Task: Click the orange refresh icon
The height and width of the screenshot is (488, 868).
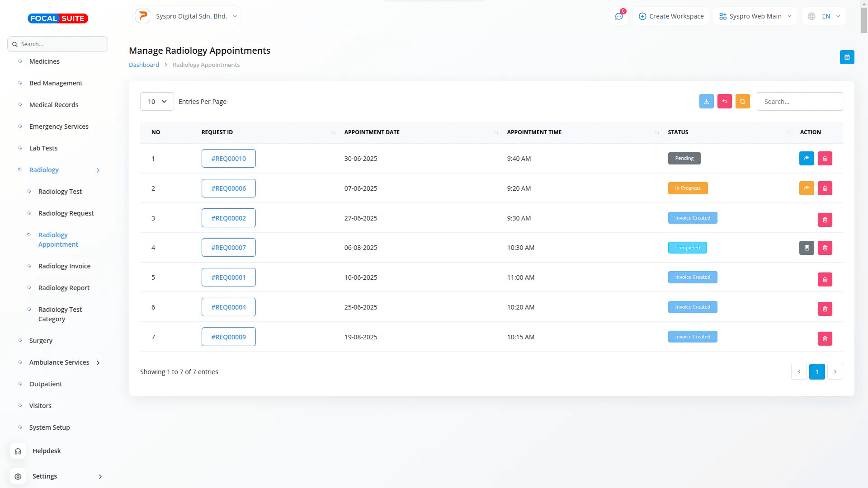Action: coord(742,101)
